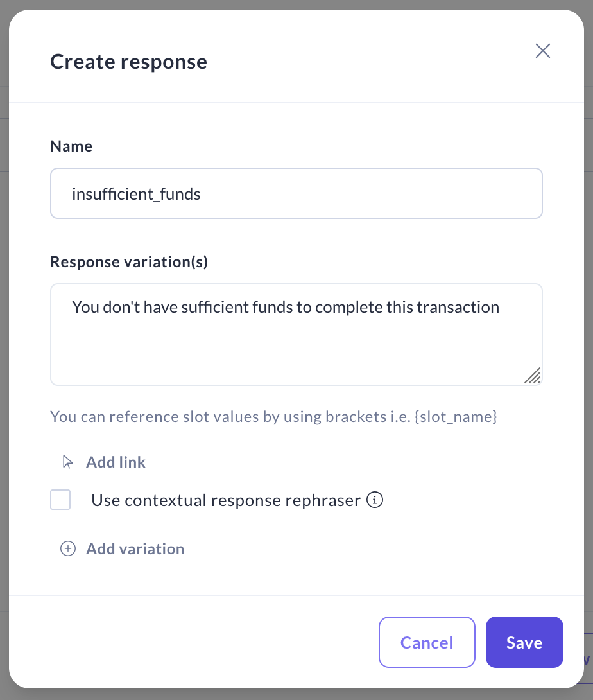Click the info icon next to rephraser option

point(375,500)
